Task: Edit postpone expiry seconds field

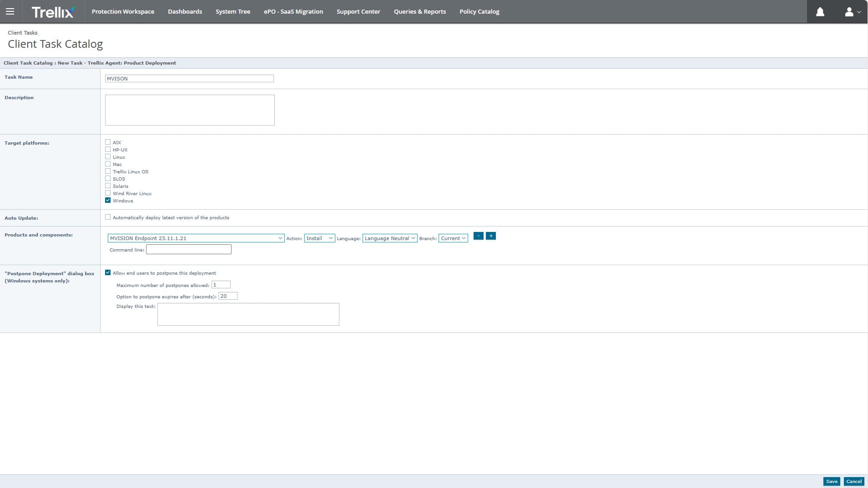Action: (x=228, y=296)
